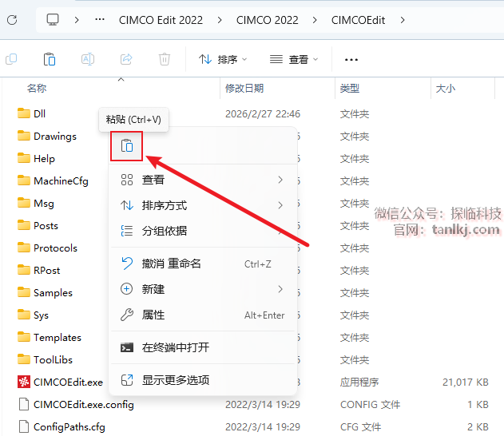
Task: Click the This PC monitor icon
Action: pos(53,20)
